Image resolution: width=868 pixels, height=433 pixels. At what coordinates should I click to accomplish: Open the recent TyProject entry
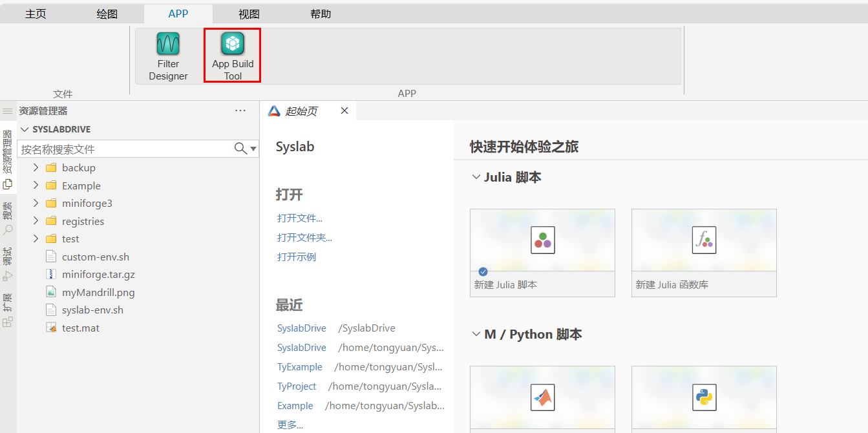point(297,386)
